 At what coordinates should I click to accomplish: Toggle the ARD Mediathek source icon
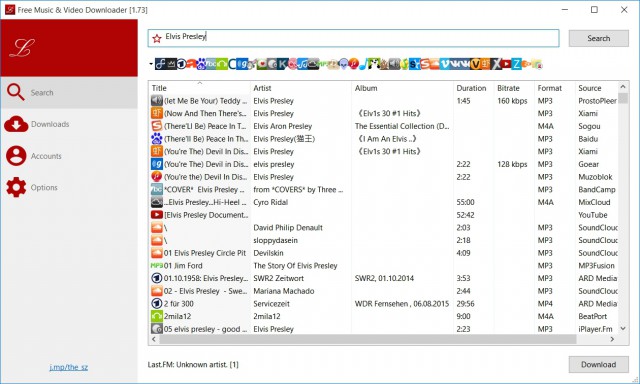coord(181,64)
